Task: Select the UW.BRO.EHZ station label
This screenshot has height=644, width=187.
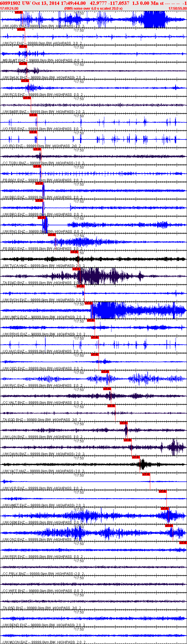Action: pyautogui.click(x=14, y=214)
